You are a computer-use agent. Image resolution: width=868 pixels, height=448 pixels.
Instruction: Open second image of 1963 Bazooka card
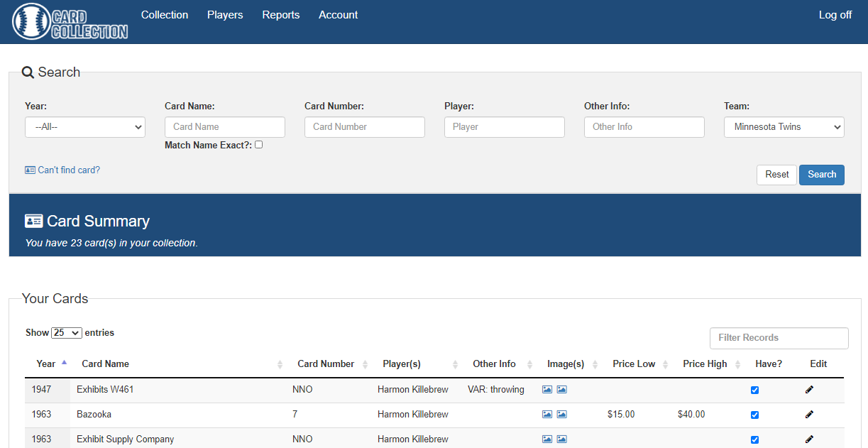(x=561, y=415)
